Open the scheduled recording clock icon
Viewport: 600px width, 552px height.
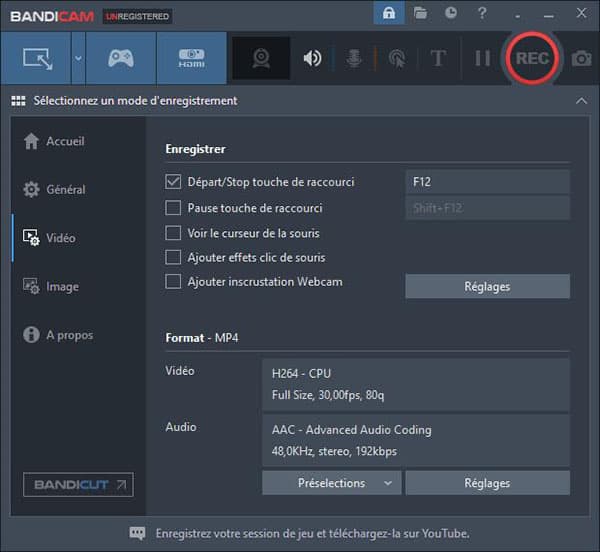[451, 13]
